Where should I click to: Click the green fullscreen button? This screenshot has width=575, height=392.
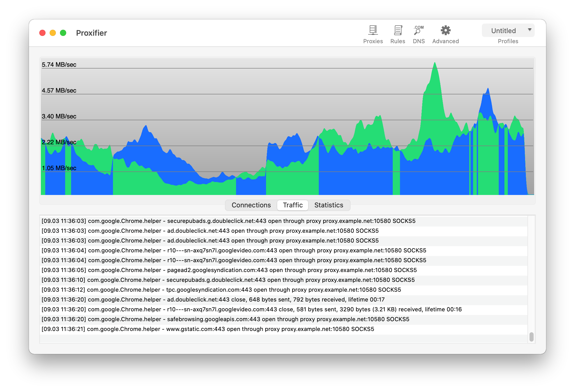pyautogui.click(x=63, y=33)
